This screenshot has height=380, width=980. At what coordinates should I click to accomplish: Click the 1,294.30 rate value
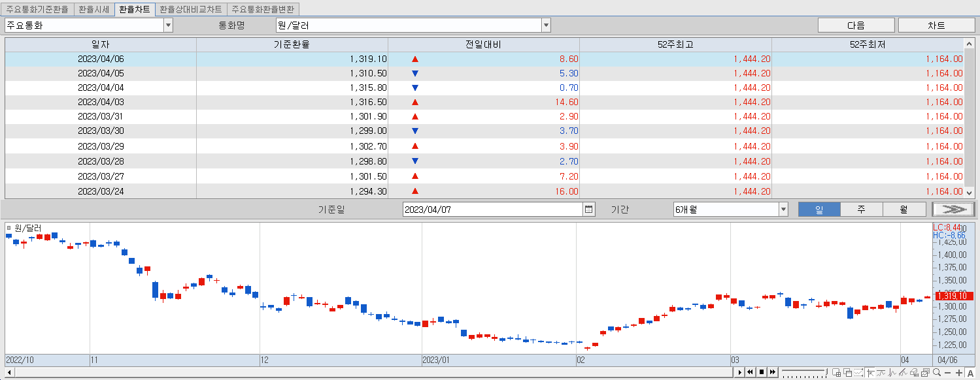pyautogui.click(x=368, y=191)
